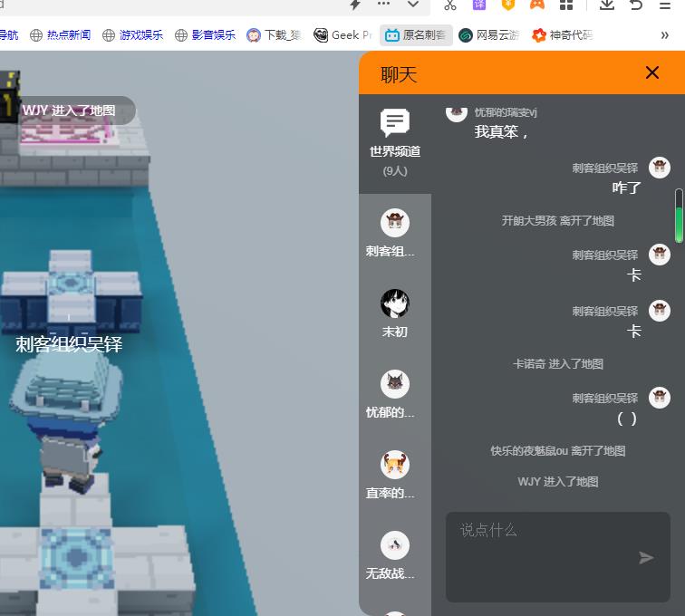Open the 游戏娱乐 bookmark

(133, 35)
